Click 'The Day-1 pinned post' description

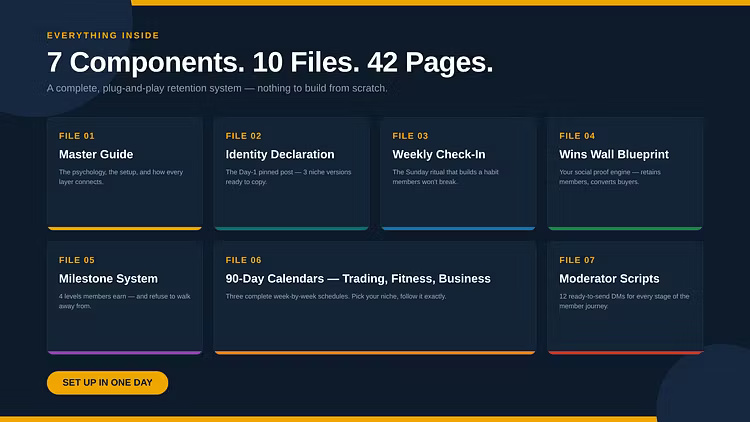tap(288, 177)
